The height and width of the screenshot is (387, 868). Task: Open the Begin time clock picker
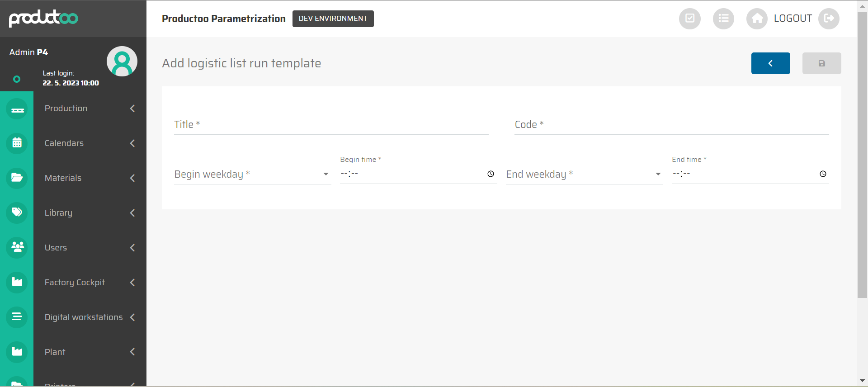click(491, 174)
